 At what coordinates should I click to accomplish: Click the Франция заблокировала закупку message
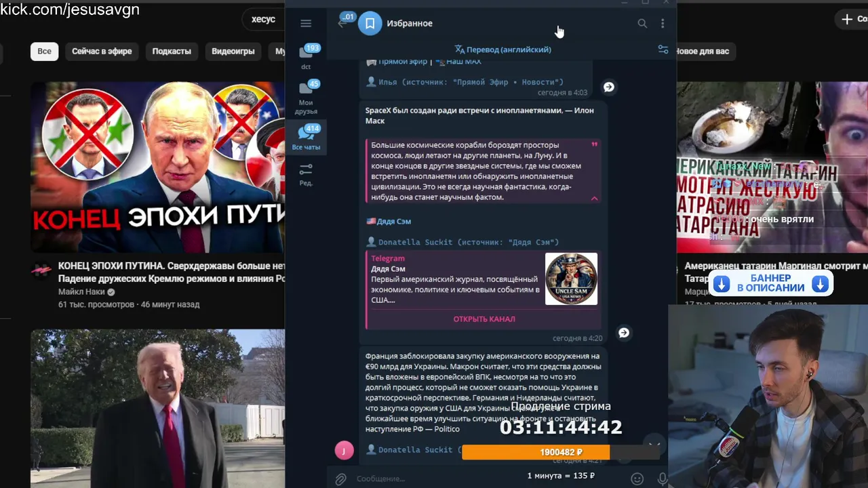482,392
